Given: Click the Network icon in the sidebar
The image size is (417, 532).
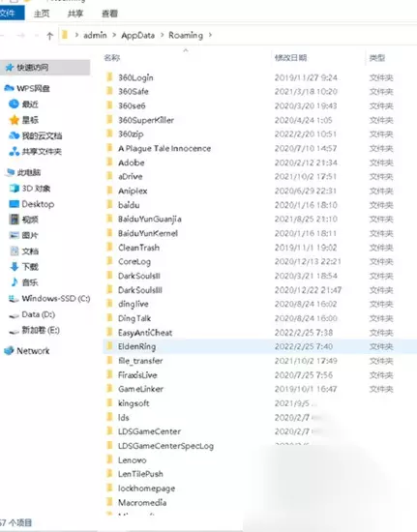Looking at the screenshot, I should pyautogui.click(x=9, y=350).
